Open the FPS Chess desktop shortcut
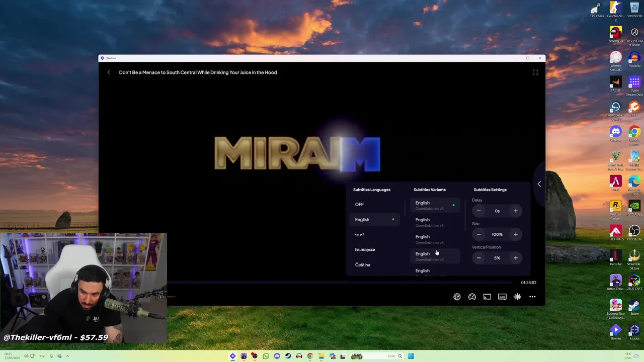 point(597,10)
